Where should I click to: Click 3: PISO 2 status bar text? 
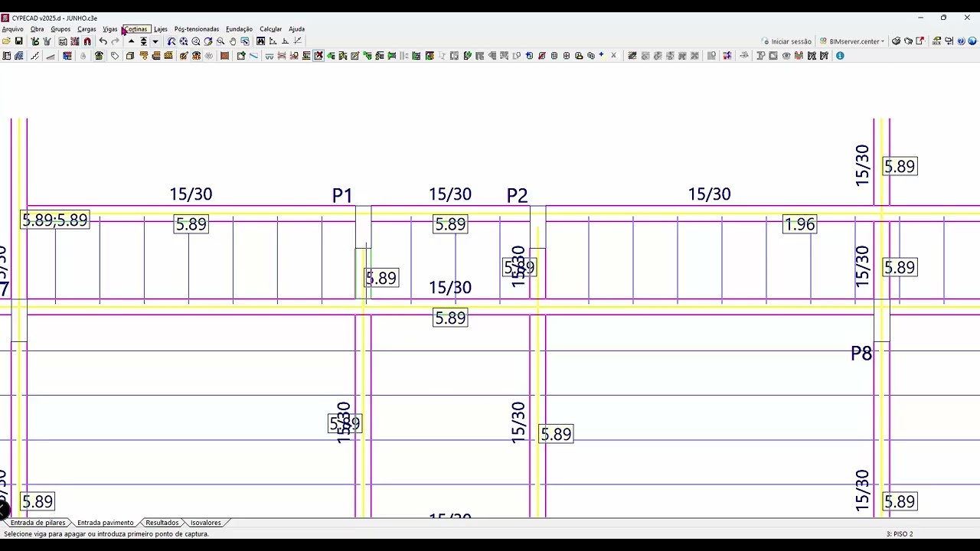point(900,534)
